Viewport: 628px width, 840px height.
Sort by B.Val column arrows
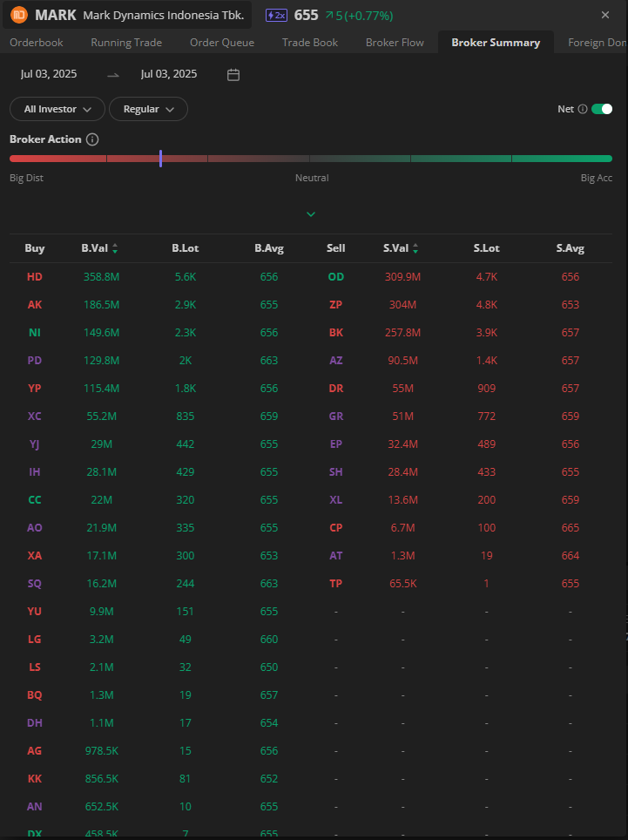click(115, 248)
